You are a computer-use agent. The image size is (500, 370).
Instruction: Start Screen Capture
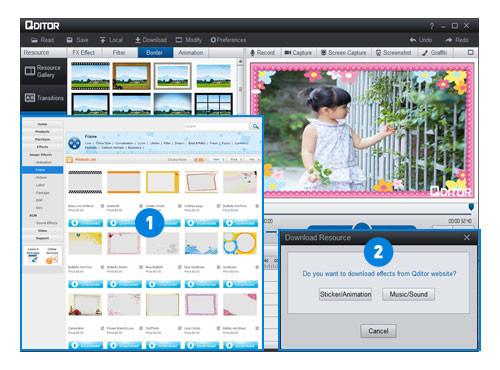coord(343,53)
